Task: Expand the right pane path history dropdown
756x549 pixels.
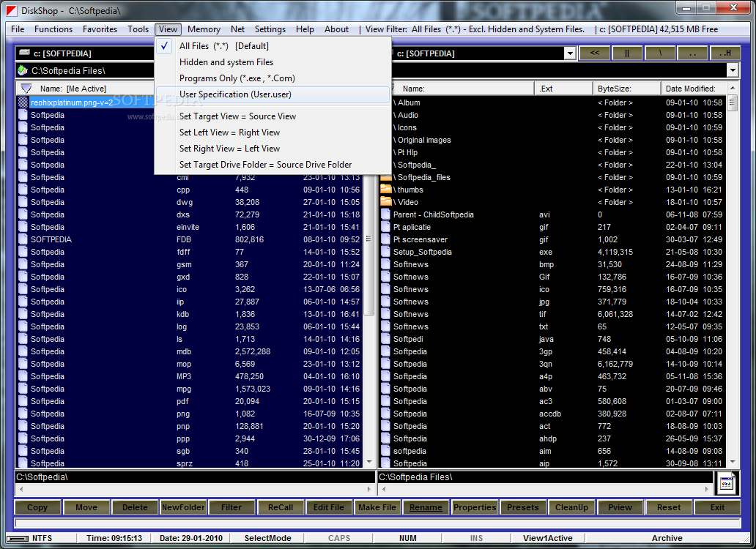Action: point(733,70)
